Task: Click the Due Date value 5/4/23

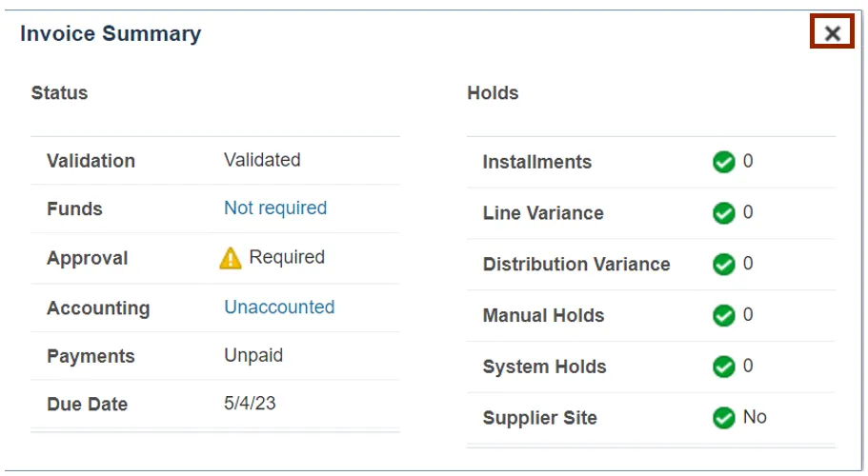Action: coord(250,404)
